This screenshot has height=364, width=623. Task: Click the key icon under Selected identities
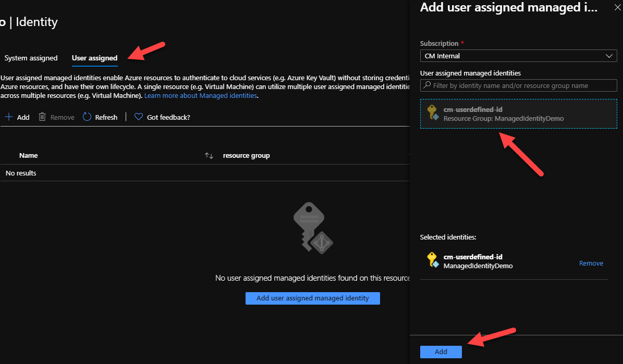(433, 260)
